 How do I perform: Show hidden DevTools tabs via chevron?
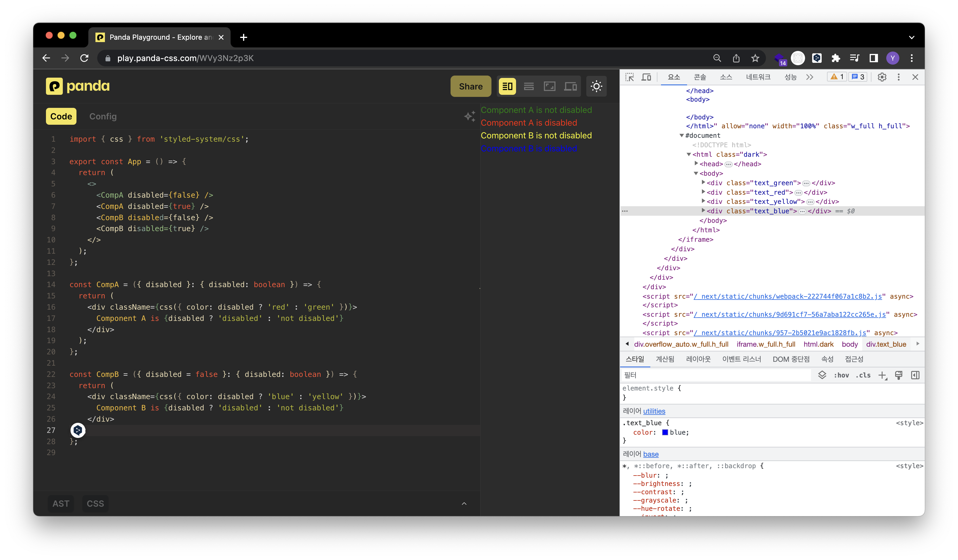coord(809,77)
